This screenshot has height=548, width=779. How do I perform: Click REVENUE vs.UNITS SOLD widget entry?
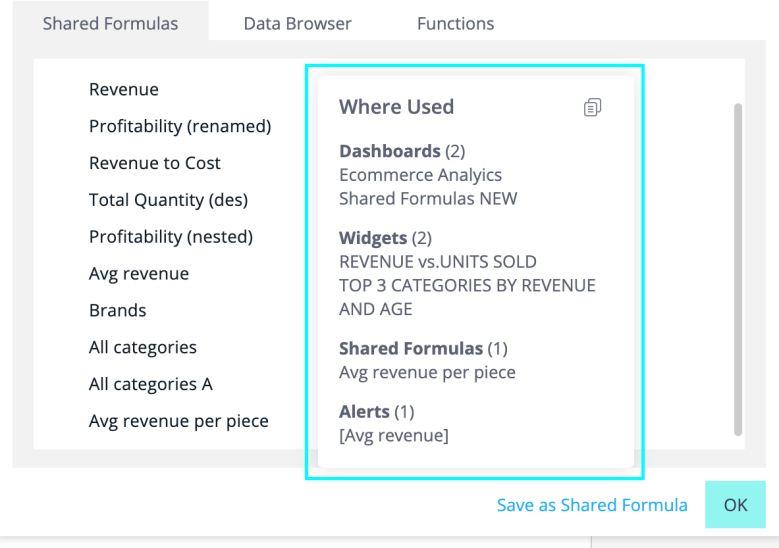[438, 262]
